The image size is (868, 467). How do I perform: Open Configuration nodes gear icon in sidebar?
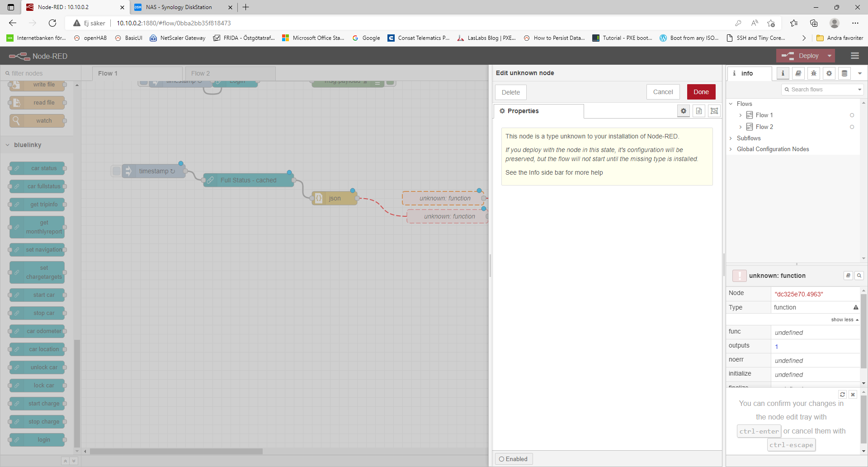coord(829,73)
